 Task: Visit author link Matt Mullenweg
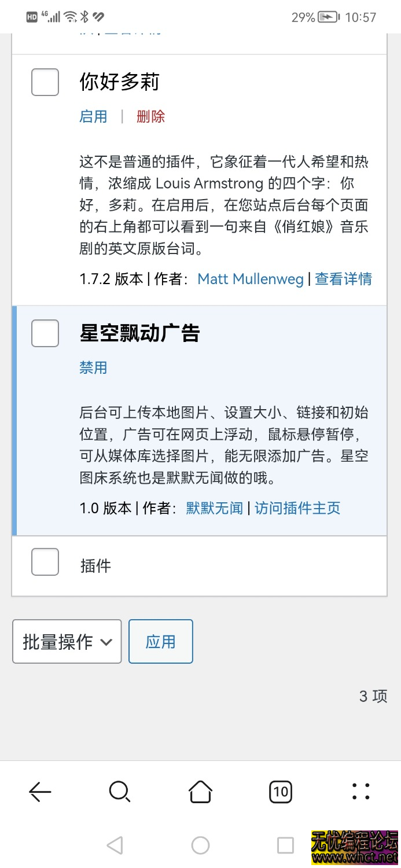pyautogui.click(x=250, y=279)
